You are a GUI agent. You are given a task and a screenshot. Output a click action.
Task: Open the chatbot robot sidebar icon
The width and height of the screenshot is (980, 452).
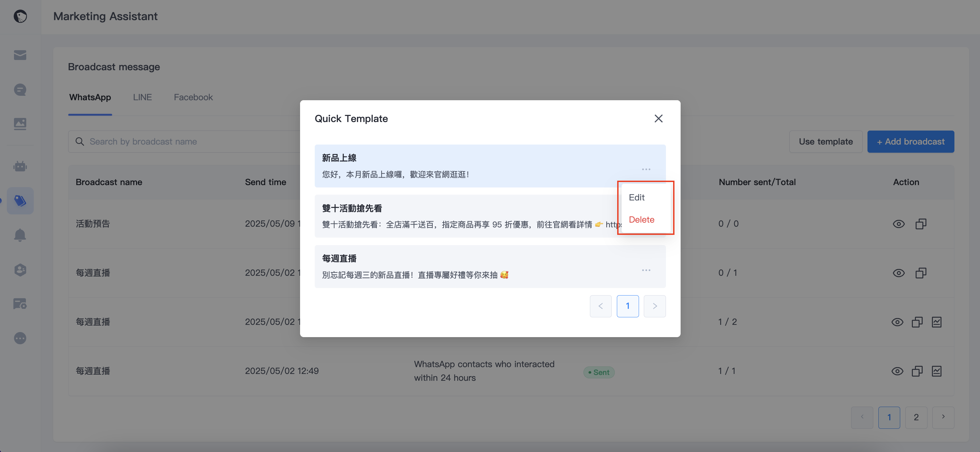pos(20,166)
